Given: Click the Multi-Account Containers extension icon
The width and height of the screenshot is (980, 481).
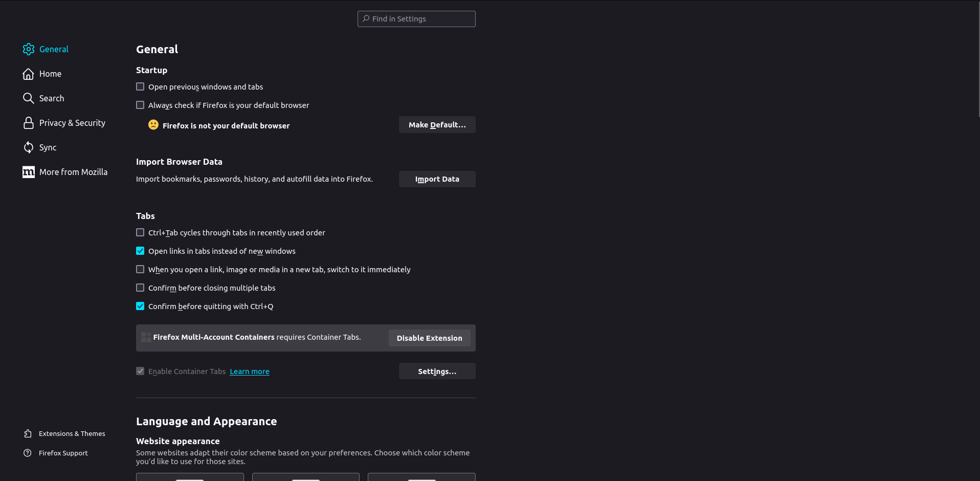Looking at the screenshot, I should (x=146, y=337).
